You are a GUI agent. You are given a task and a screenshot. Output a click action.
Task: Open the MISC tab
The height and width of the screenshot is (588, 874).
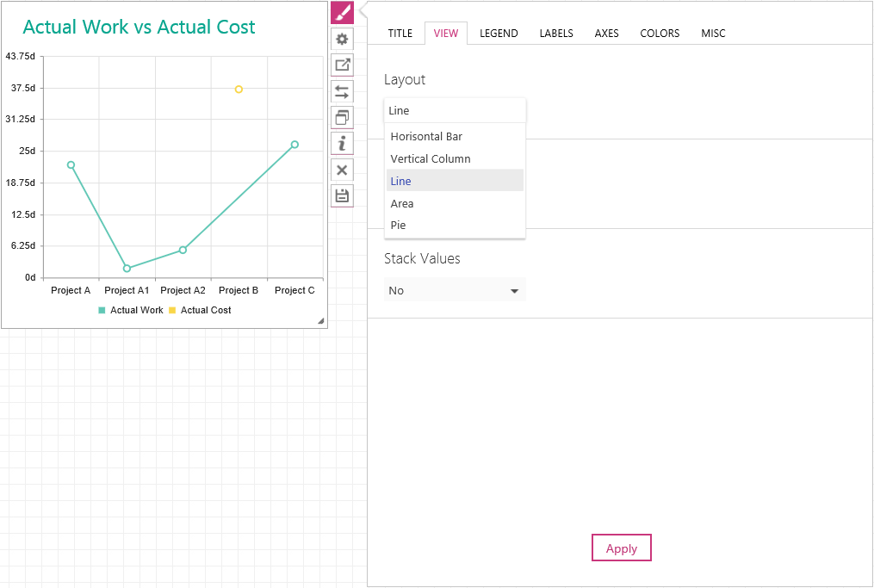tap(714, 34)
